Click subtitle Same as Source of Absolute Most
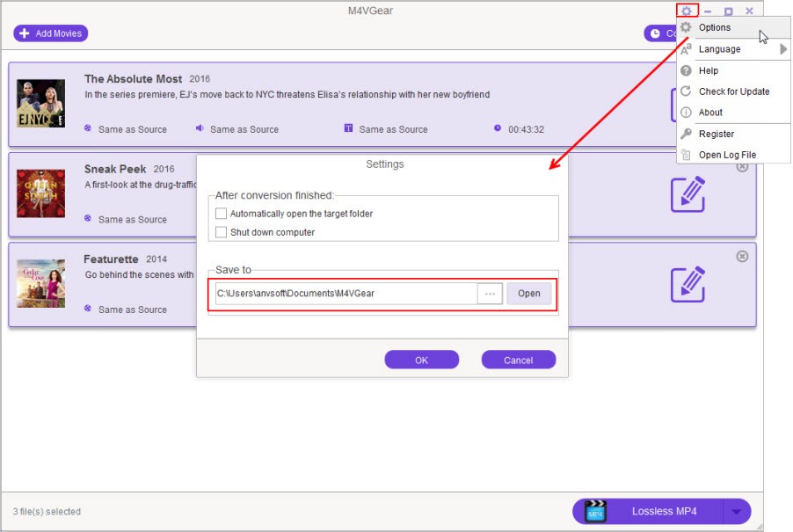This screenshot has width=793, height=532. pos(394,129)
